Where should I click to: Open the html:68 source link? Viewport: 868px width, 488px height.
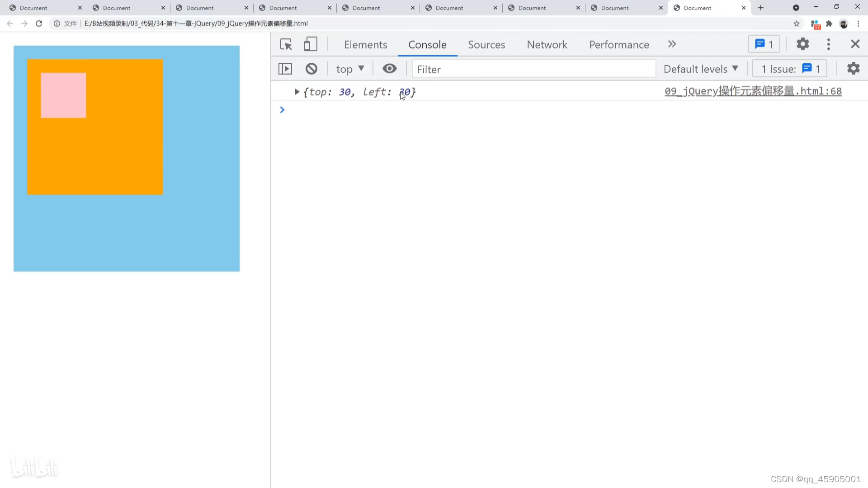(x=753, y=91)
